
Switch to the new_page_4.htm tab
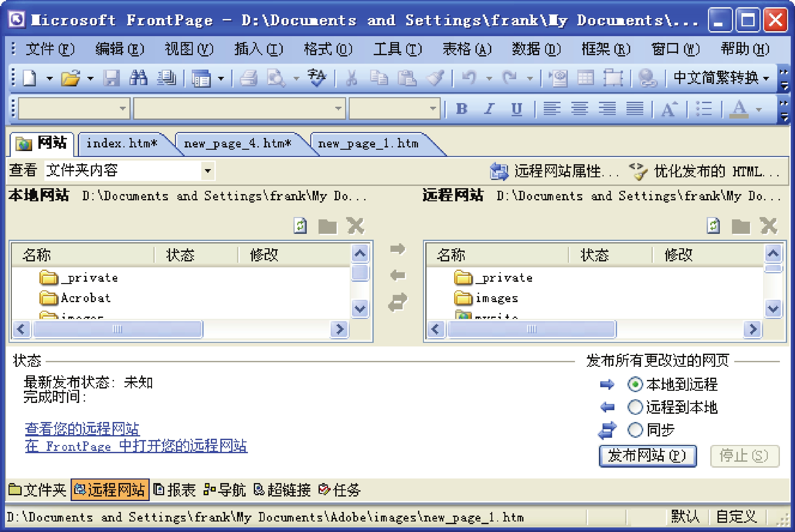click(x=237, y=144)
